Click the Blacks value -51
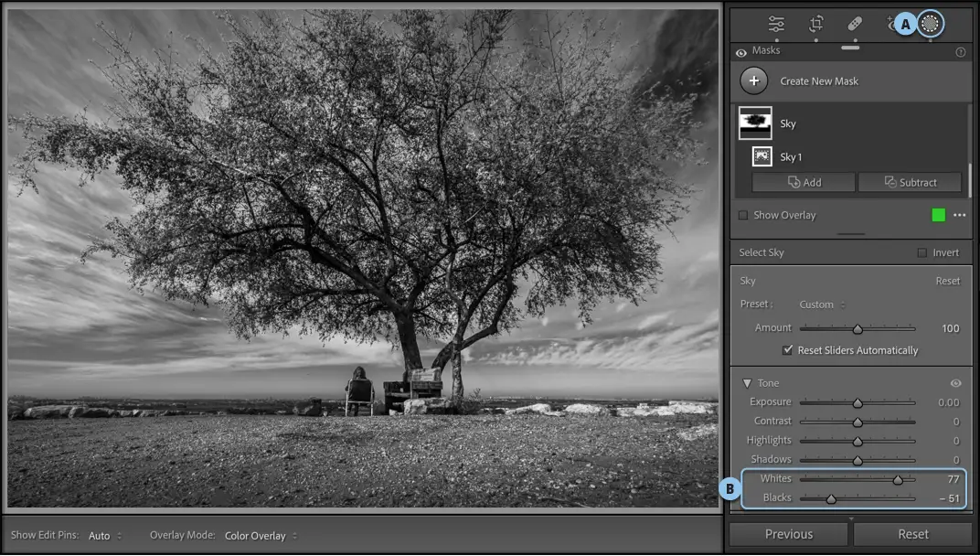The height and width of the screenshot is (556, 980). point(949,498)
